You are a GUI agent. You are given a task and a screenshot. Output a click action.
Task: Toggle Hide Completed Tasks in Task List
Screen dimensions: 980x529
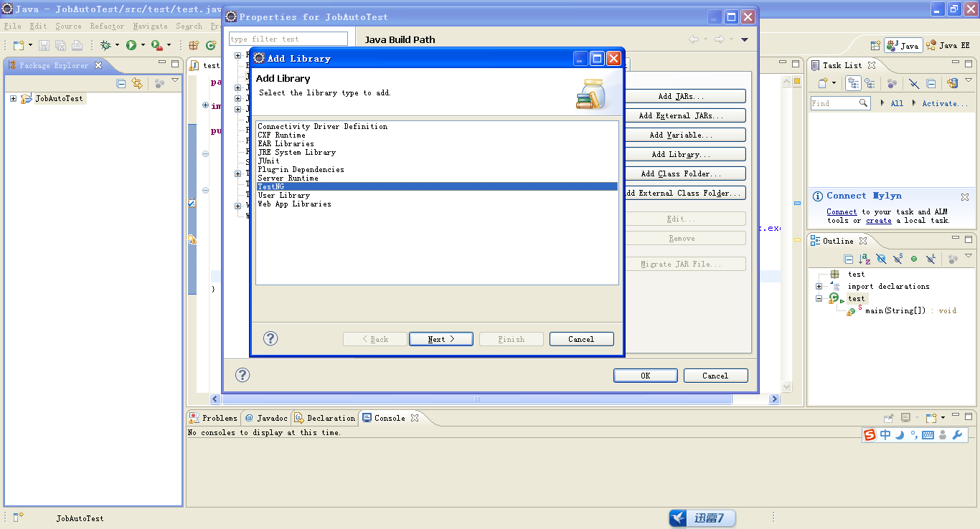(914, 83)
